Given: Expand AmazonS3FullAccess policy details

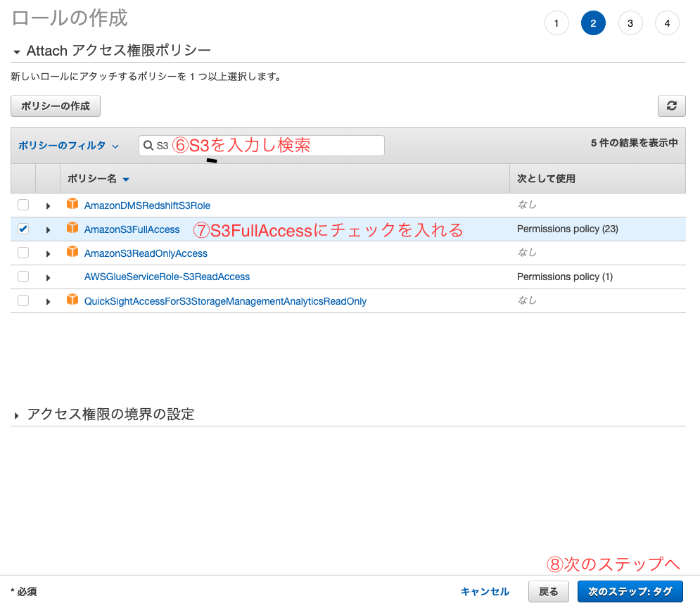Looking at the screenshot, I should [x=49, y=230].
